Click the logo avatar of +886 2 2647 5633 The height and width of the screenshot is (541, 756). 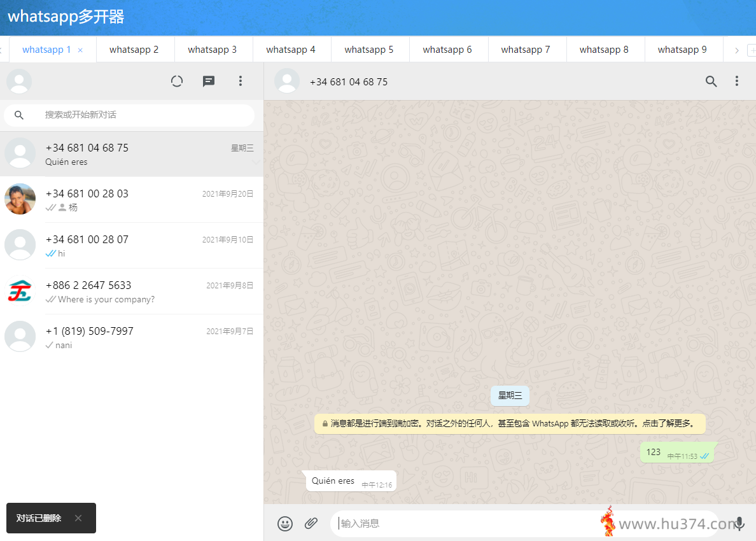pyautogui.click(x=20, y=290)
